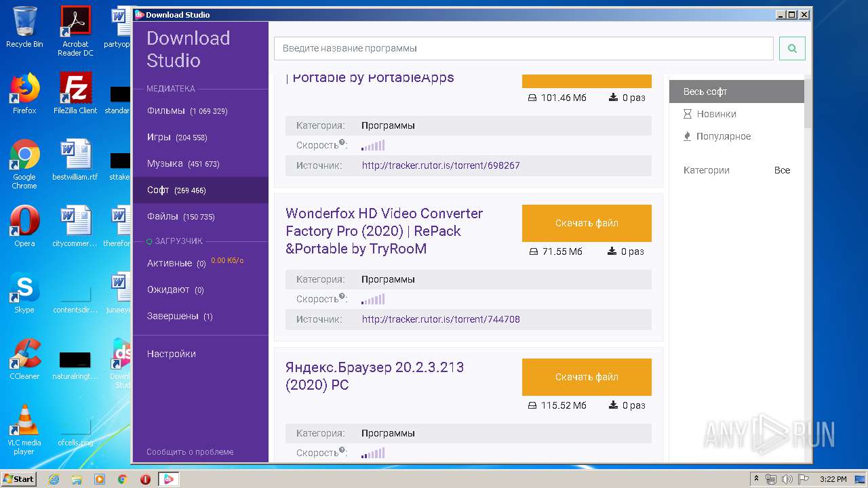
Task: Show hidden tray icons arrow
Action: [x=756, y=479]
